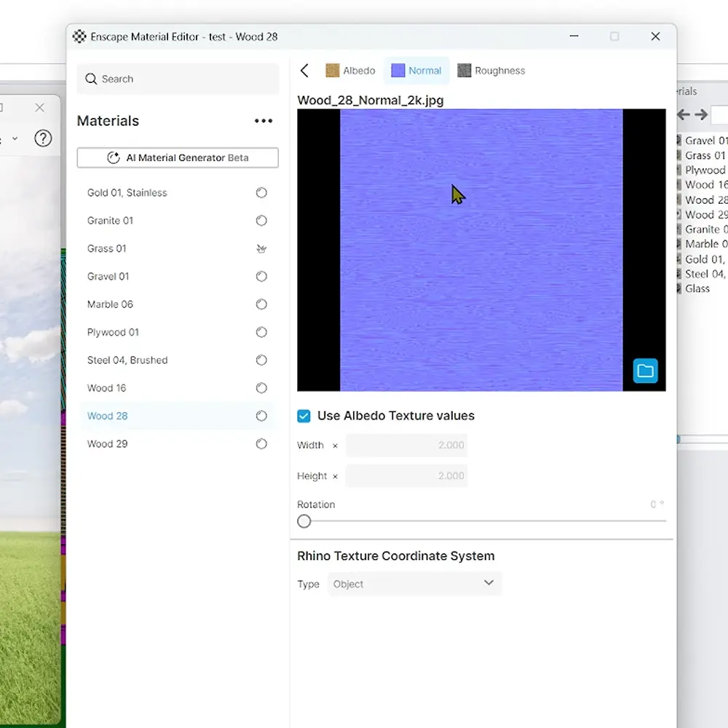The width and height of the screenshot is (728, 728).
Task: Click the Width value field
Action: pyautogui.click(x=406, y=446)
